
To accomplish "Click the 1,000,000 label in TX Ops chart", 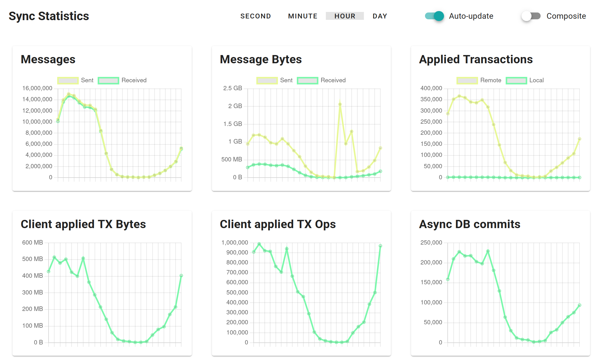I will [x=235, y=243].
